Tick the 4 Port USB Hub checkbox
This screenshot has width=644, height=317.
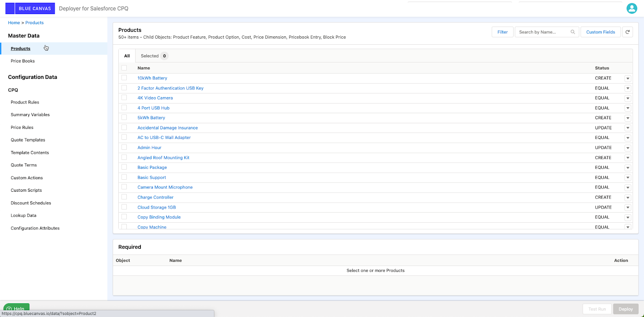pos(124,108)
